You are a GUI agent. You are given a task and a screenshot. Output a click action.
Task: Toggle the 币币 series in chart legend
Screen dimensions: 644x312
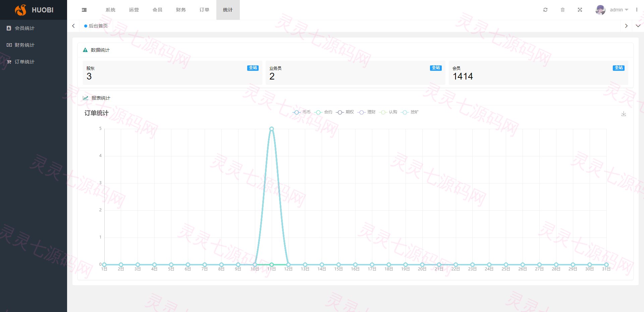(302, 112)
